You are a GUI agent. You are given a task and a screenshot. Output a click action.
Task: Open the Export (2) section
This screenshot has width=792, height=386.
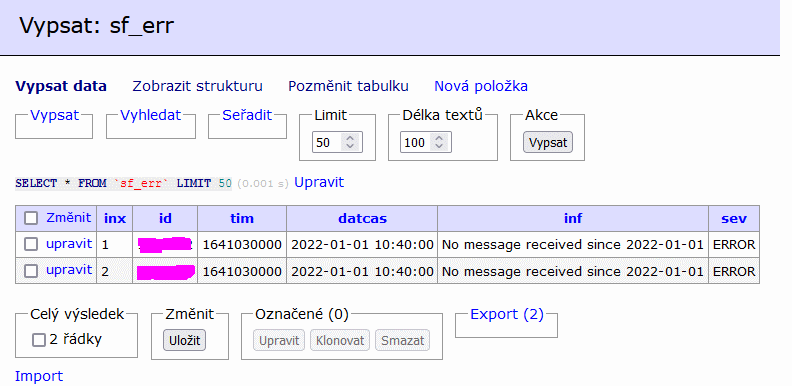(507, 314)
